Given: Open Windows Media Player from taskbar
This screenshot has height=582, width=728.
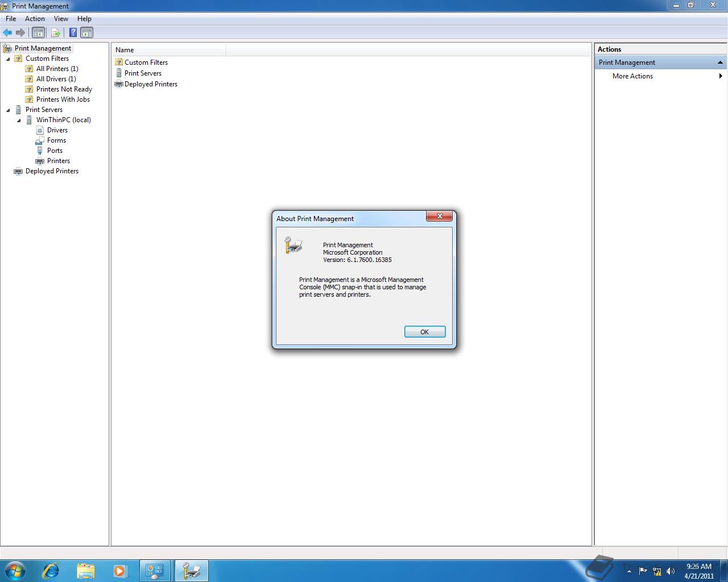Looking at the screenshot, I should [120, 571].
